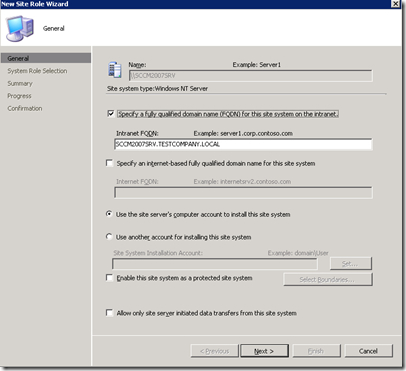This screenshot has width=406, height=371.
Task: Open the Summary step in sidebar
Action: [x=20, y=83]
